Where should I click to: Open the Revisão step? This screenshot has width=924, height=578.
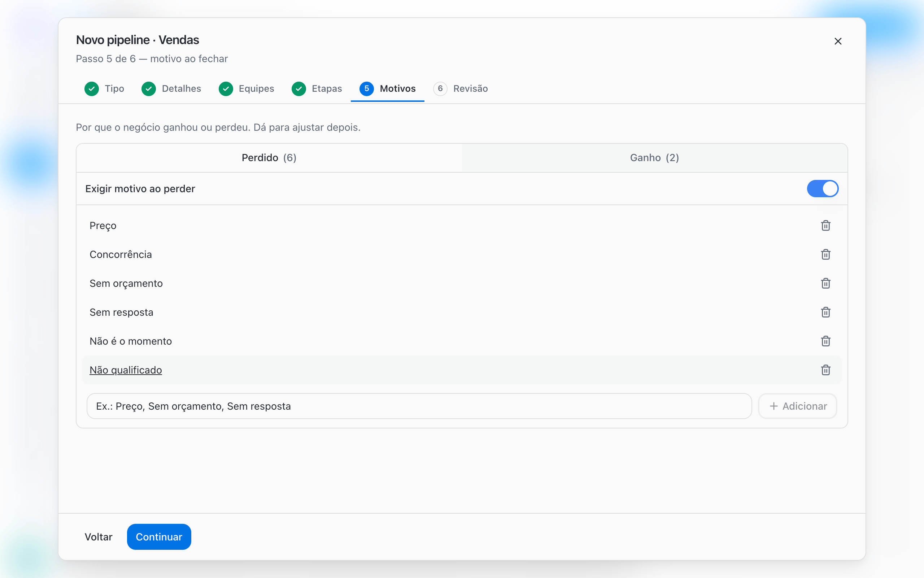[461, 89]
